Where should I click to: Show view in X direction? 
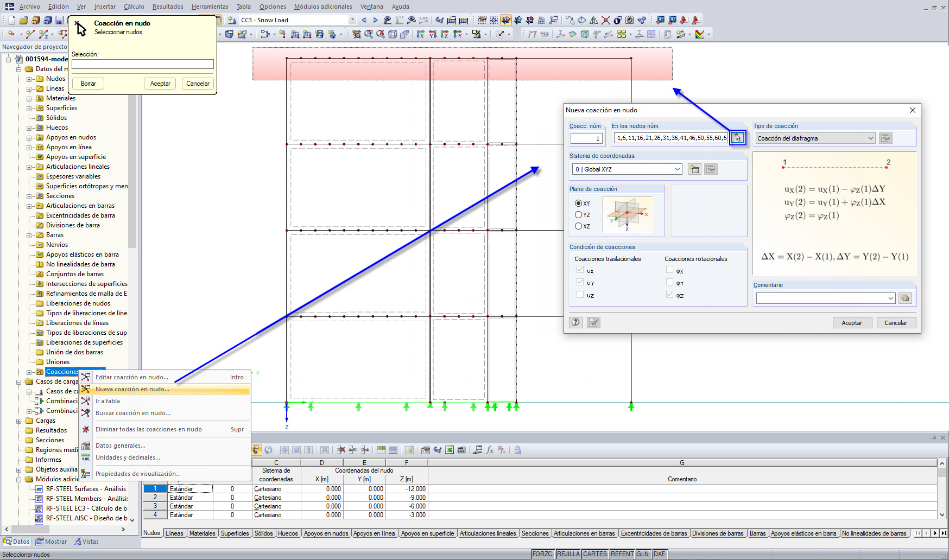(421, 34)
